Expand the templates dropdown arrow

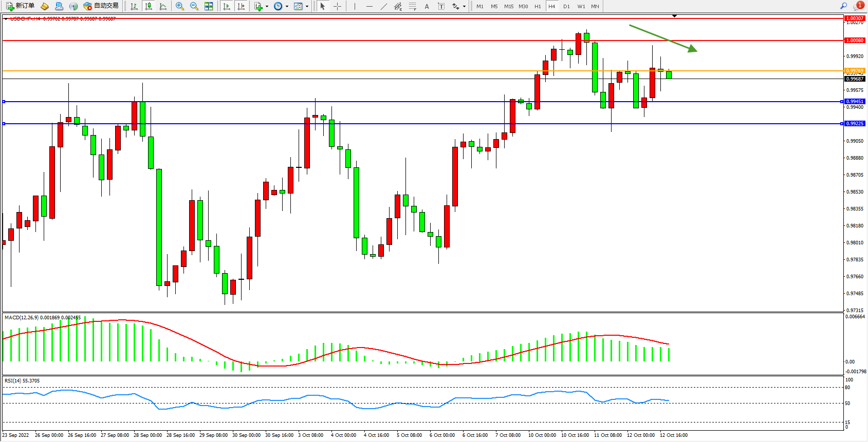pos(307,7)
